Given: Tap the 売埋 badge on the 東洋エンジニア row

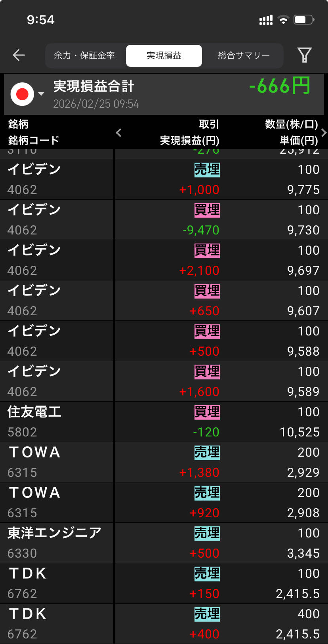Looking at the screenshot, I should [x=207, y=533].
